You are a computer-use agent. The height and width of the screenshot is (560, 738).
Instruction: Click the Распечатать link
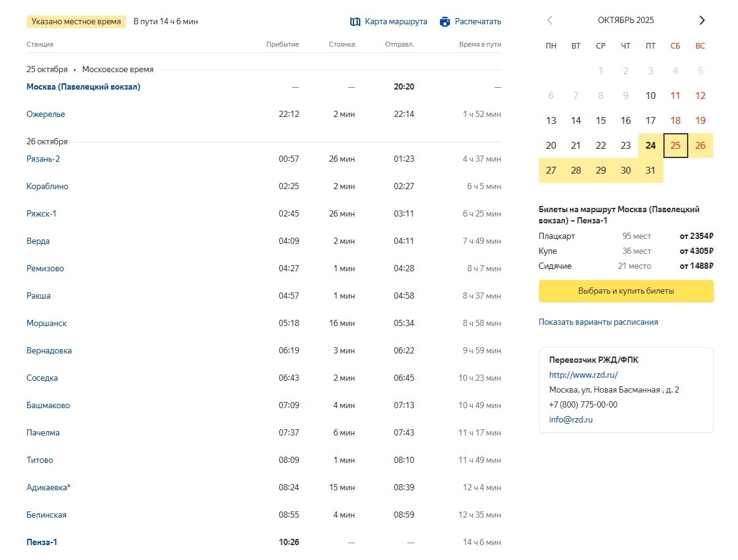click(478, 22)
